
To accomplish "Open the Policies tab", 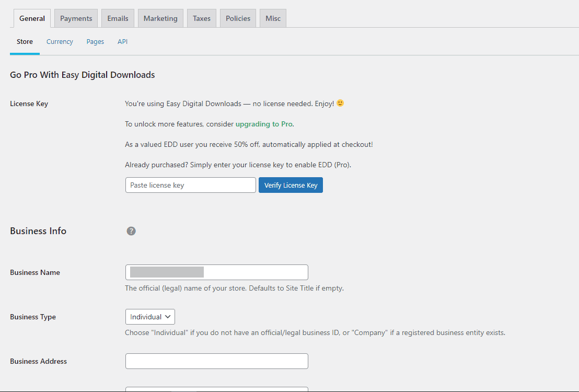I will [x=238, y=18].
